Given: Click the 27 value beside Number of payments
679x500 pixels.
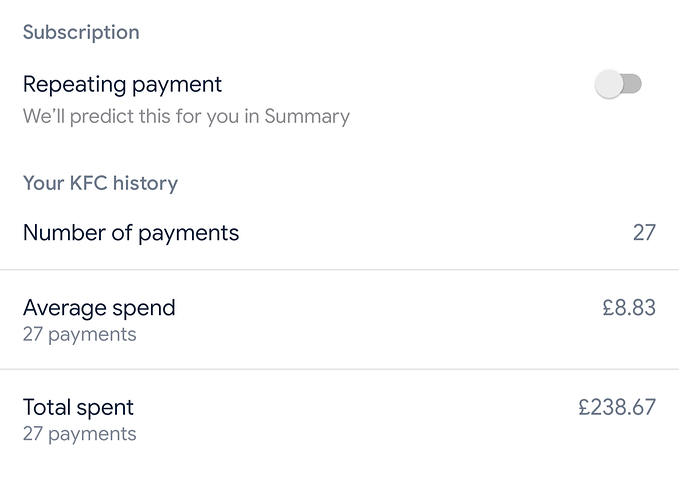Looking at the screenshot, I should click(x=644, y=233).
